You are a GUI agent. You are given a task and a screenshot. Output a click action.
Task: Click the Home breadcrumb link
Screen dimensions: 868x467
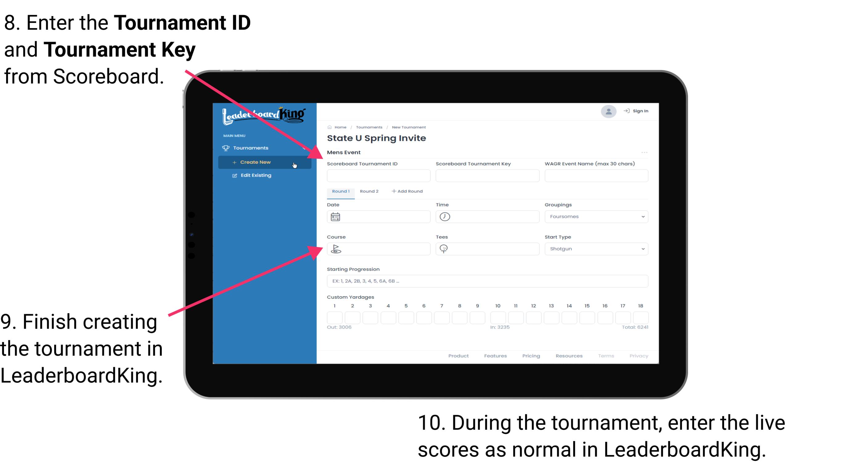click(x=339, y=126)
